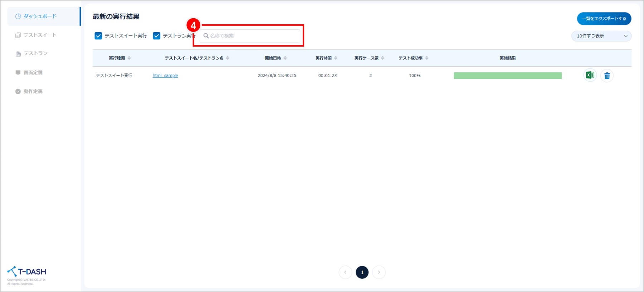This screenshot has height=292, width=644.
Task: Click the green 実施結果 progress bar
Action: [507, 76]
